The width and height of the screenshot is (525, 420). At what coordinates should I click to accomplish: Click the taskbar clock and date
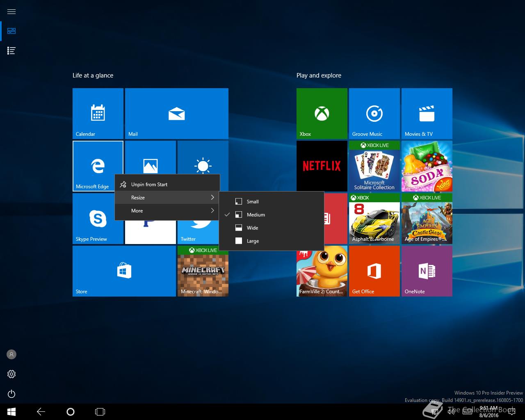(489, 412)
